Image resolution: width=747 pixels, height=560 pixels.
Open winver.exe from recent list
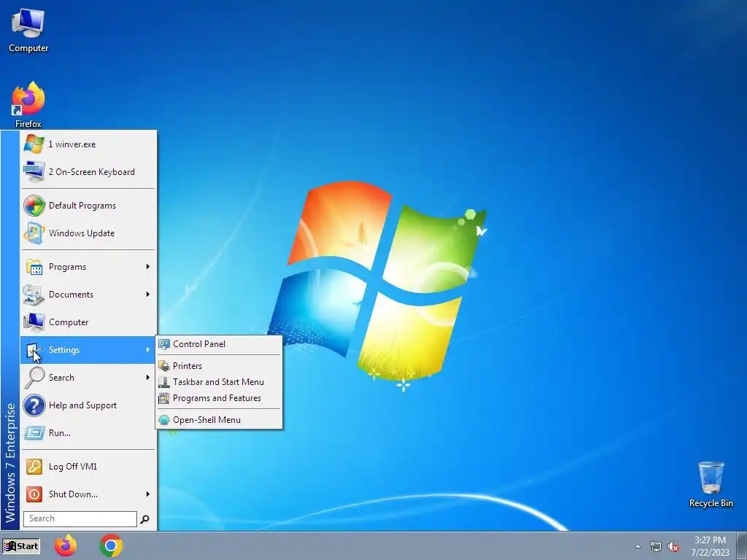coord(88,144)
